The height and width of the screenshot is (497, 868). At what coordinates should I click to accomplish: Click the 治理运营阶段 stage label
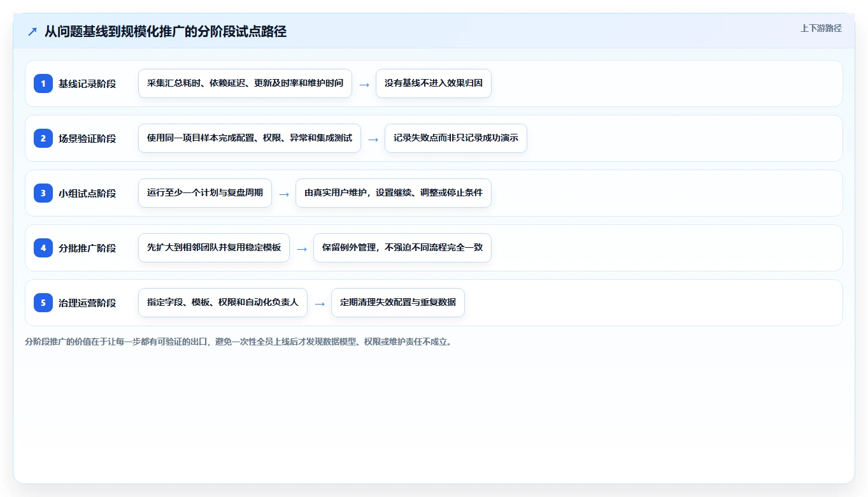point(87,303)
